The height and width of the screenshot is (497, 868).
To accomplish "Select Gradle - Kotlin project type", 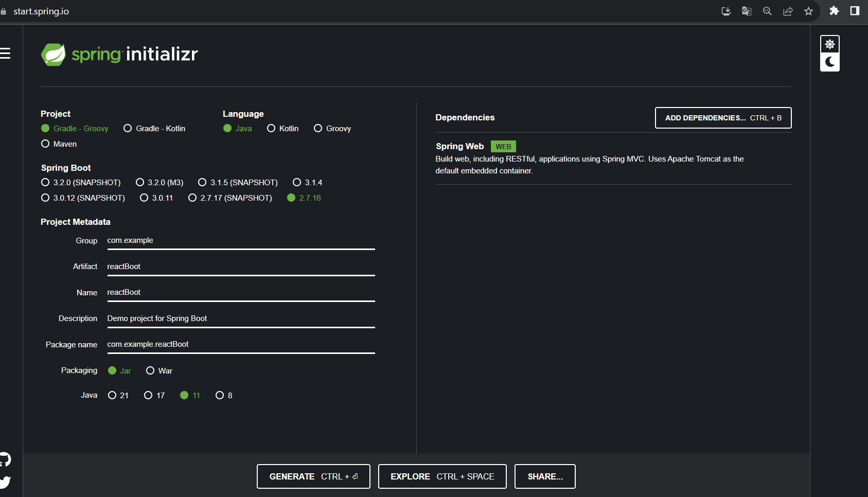I will (154, 129).
